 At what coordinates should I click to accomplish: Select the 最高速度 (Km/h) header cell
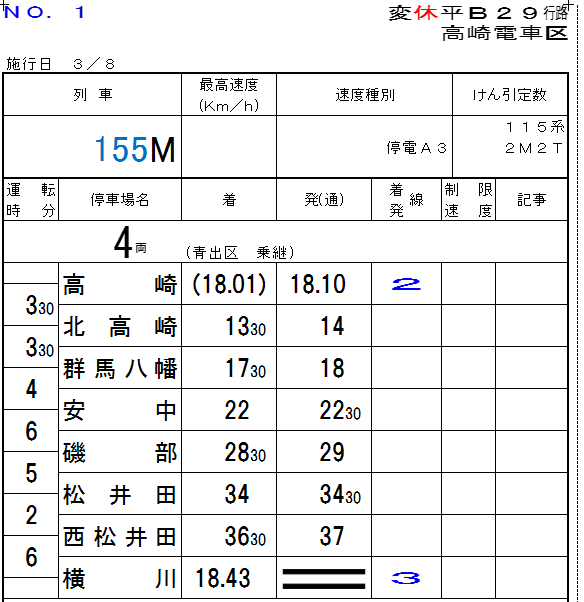[229, 94]
